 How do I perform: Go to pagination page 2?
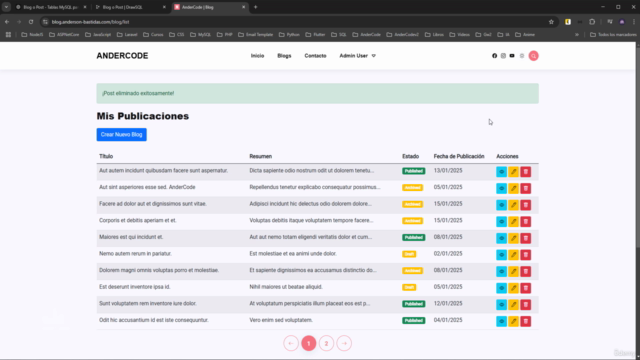click(x=327, y=344)
